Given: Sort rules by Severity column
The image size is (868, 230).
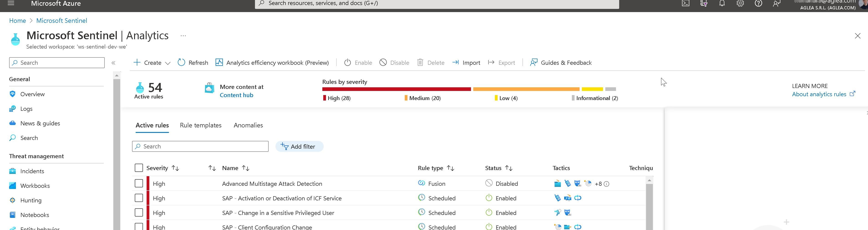Looking at the screenshot, I should coord(176,168).
